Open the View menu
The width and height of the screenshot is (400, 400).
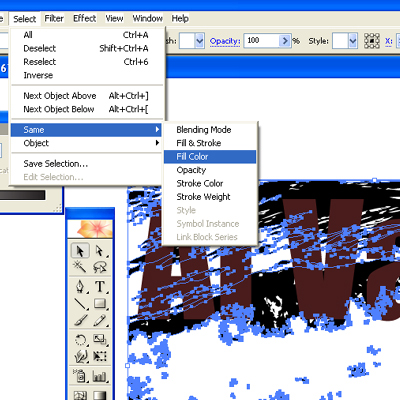[x=114, y=18]
